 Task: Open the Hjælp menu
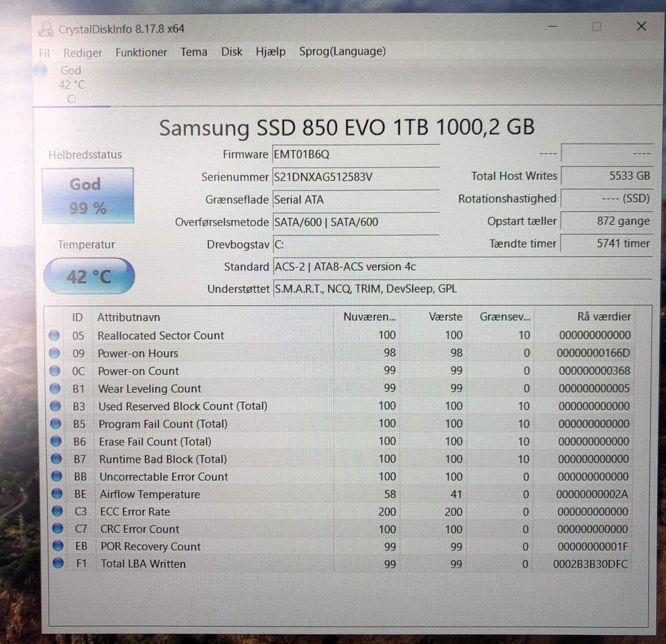click(x=271, y=52)
